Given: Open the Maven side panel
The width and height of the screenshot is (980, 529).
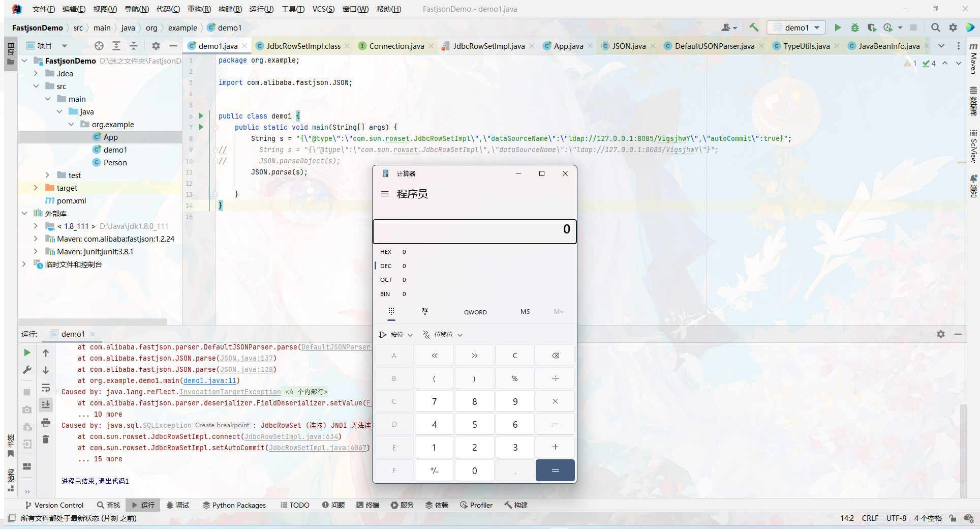Looking at the screenshot, I should tap(973, 58).
